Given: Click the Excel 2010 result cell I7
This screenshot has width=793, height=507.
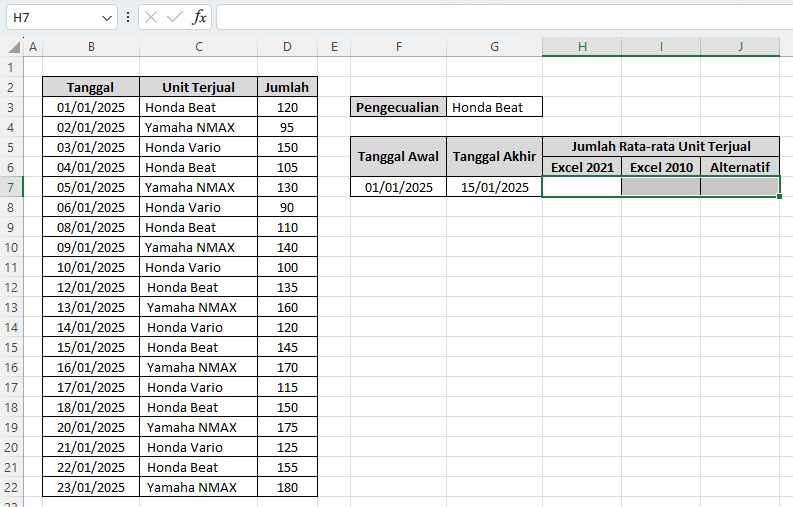Looking at the screenshot, I should [660, 187].
